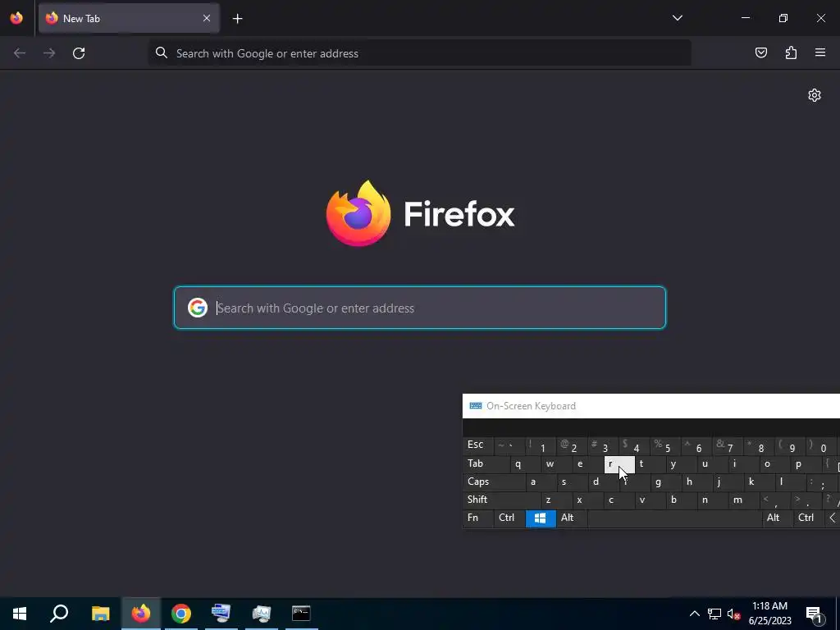Toggle Caps key on On-Screen Keyboard
The image size is (840, 630).
(494, 482)
